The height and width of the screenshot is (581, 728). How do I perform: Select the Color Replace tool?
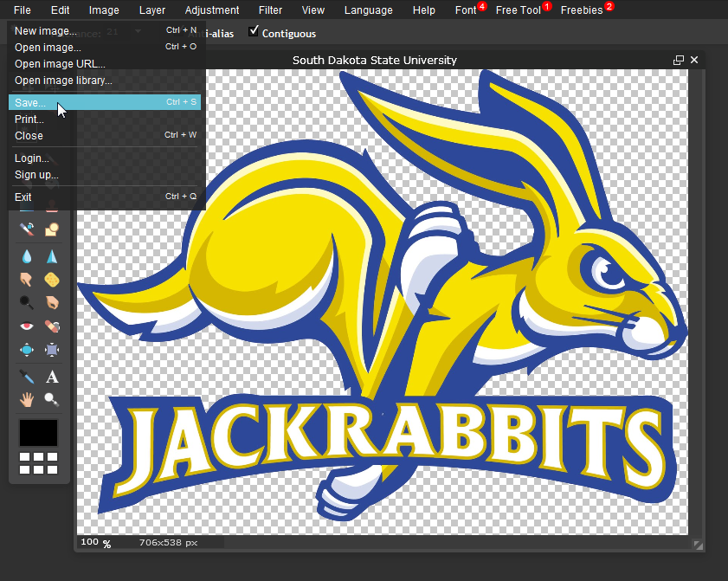click(27, 229)
